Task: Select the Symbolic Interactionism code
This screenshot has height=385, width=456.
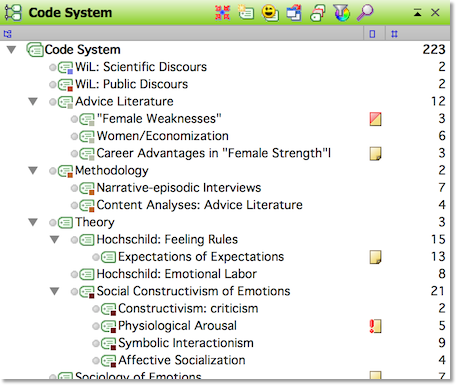Action: [x=186, y=343]
